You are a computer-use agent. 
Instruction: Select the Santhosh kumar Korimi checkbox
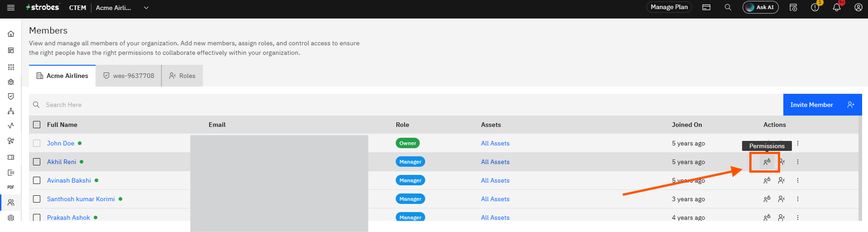(x=37, y=199)
